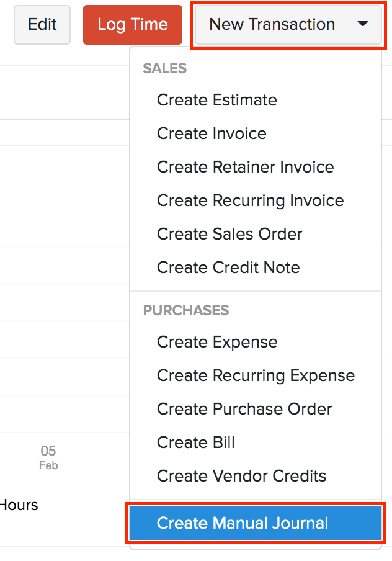Click the PURCHASES section header
Screen dimensions: 392x561
pos(186,310)
